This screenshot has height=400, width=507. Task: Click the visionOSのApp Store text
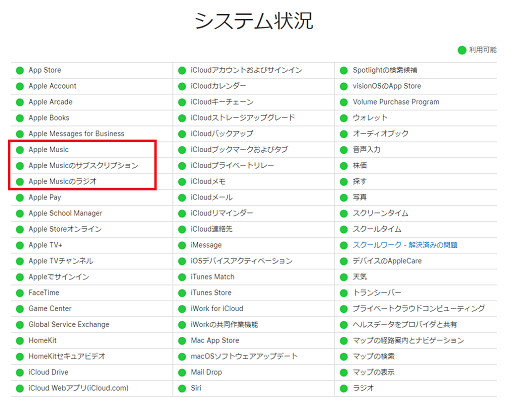coord(387,86)
